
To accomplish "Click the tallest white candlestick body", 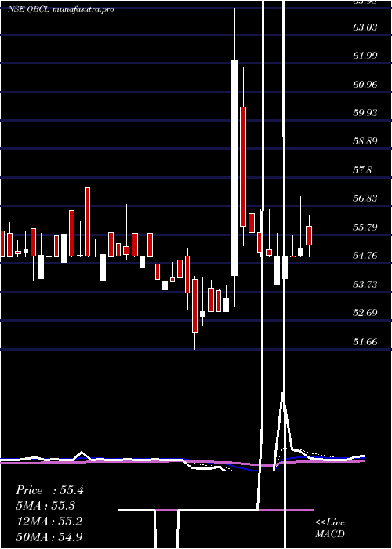I will coord(234,168).
